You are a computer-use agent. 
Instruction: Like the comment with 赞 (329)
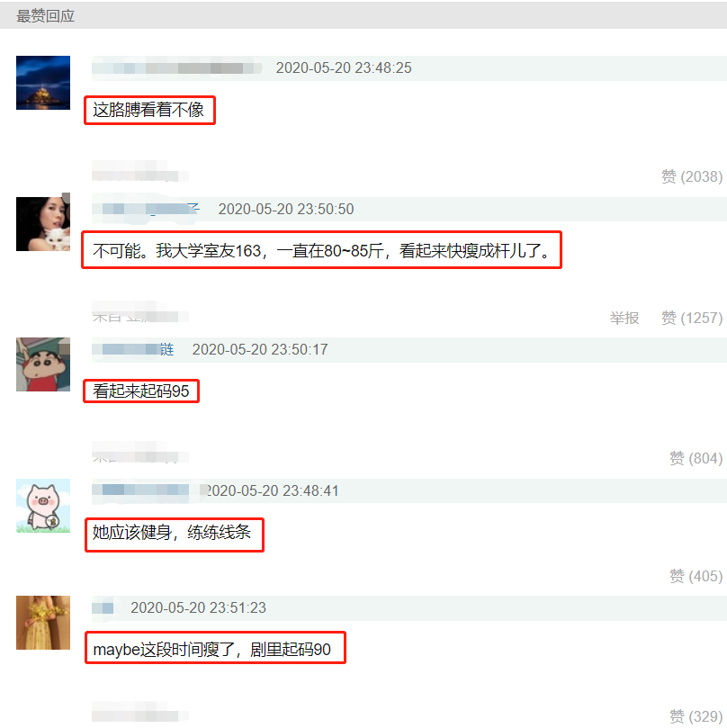(x=696, y=716)
